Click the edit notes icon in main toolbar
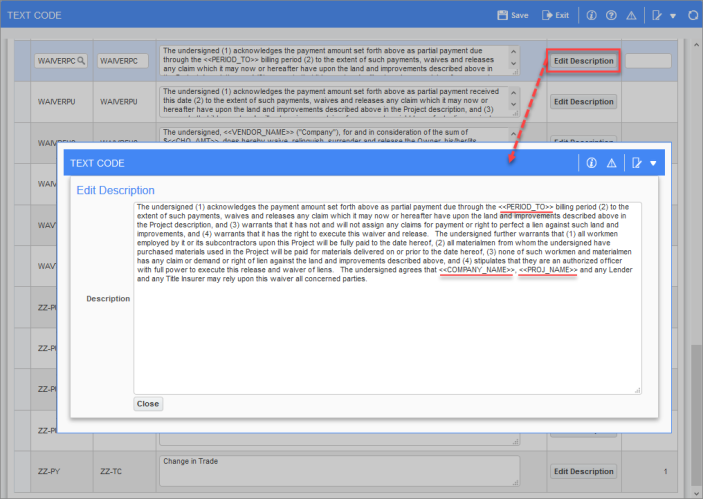Image resolution: width=703 pixels, height=499 pixels. [x=656, y=16]
